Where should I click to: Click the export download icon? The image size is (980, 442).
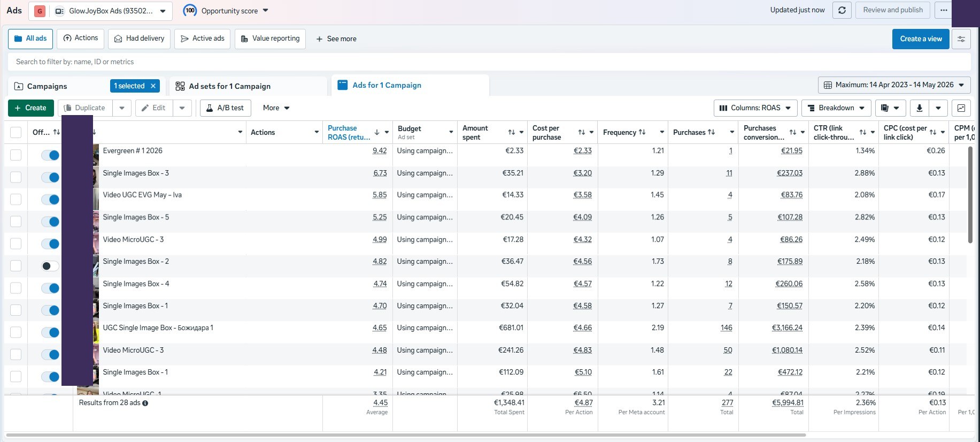[920, 108]
